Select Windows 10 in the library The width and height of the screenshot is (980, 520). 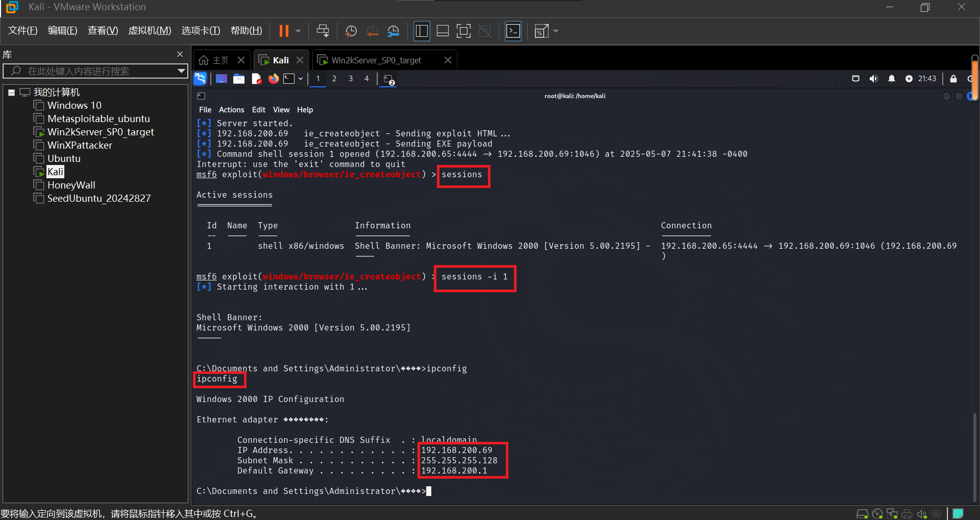(x=75, y=105)
